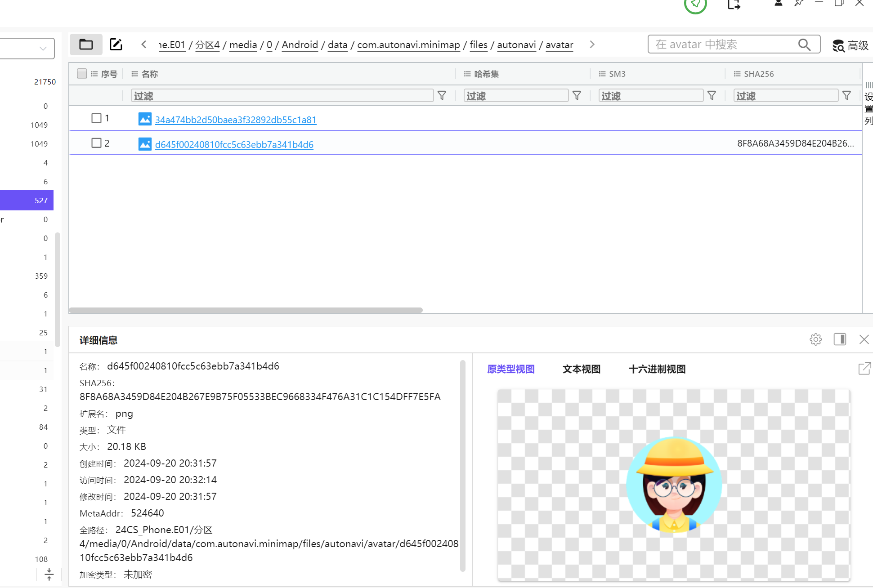The height and width of the screenshot is (588, 873).
Task: Open file 34a474bb2d50baea3f32892db55c1a81
Action: pos(236,120)
